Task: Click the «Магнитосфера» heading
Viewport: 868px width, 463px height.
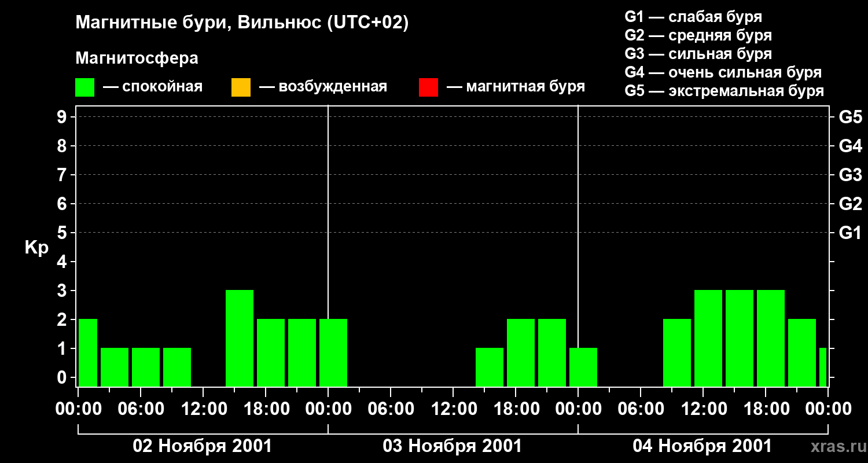Action: [x=137, y=58]
